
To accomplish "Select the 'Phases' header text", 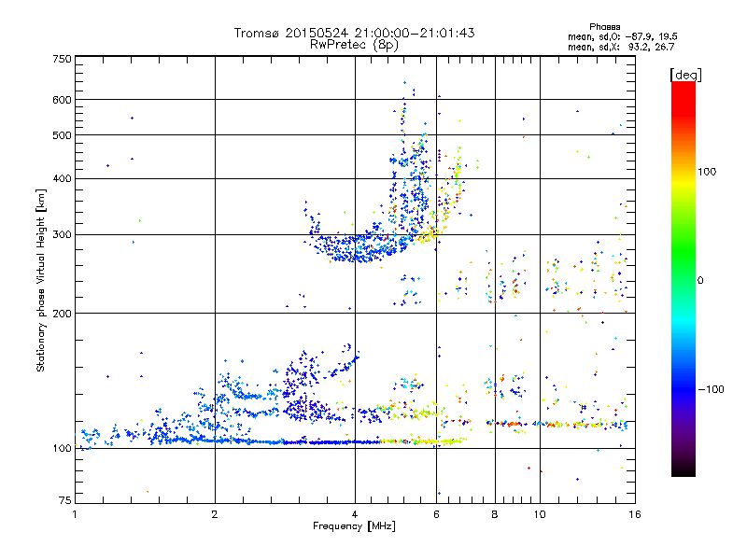I will (x=604, y=27).
